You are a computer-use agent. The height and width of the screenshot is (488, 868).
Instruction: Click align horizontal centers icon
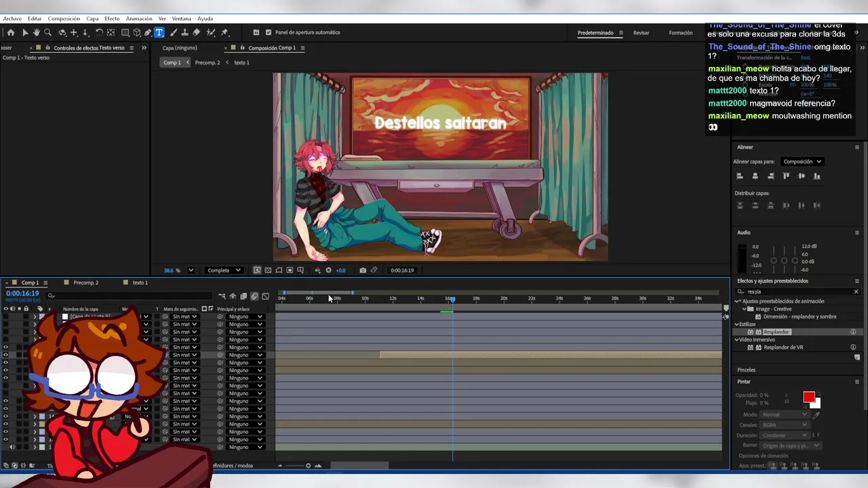tap(755, 176)
